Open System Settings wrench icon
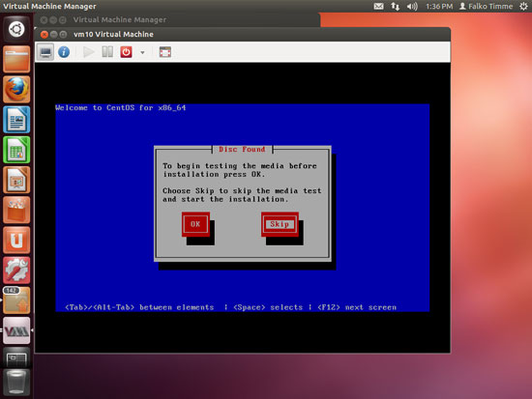The height and width of the screenshot is (399, 532). tap(16, 271)
